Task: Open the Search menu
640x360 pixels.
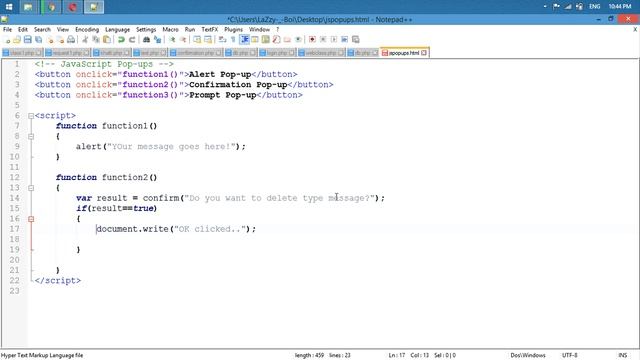Action: tap(42, 29)
